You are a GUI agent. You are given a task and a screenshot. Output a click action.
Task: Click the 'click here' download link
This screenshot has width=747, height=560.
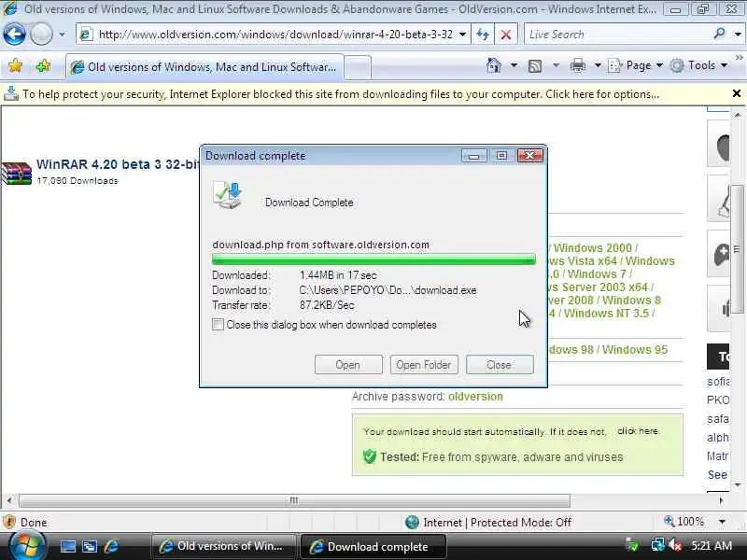pyautogui.click(x=638, y=431)
